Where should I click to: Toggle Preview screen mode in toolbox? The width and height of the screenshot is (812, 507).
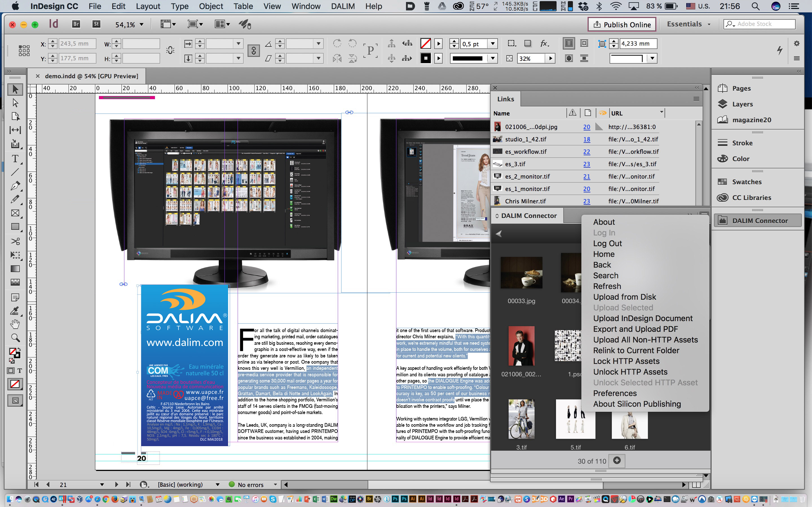pyautogui.click(x=15, y=400)
